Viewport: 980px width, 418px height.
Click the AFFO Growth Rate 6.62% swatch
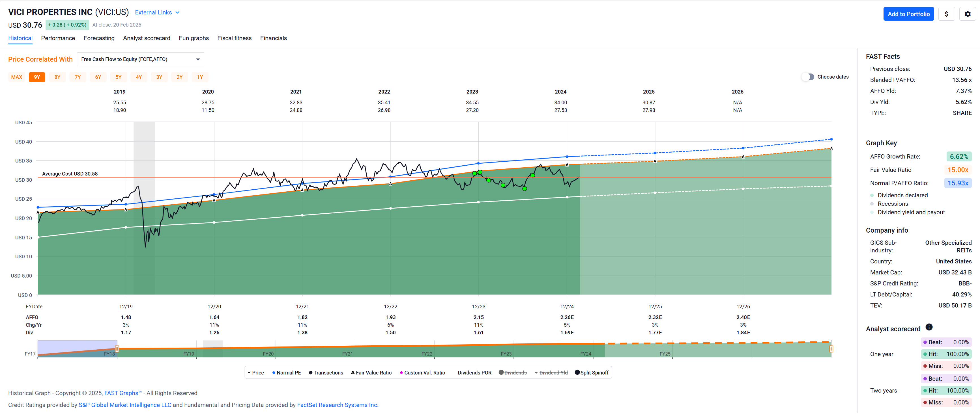[959, 157]
